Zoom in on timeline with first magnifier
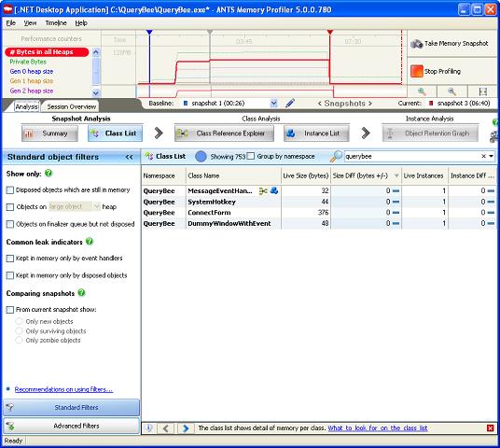The height and width of the screenshot is (448, 500). tap(422, 91)
